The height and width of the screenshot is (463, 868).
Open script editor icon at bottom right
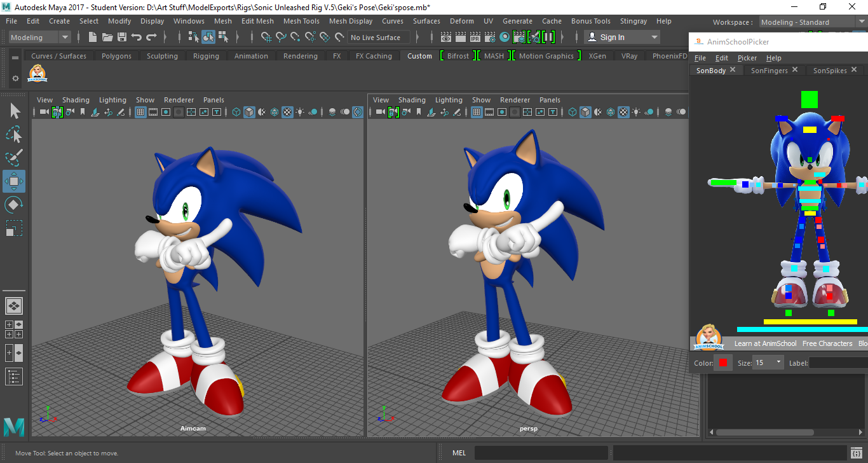click(x=856, y=453)
